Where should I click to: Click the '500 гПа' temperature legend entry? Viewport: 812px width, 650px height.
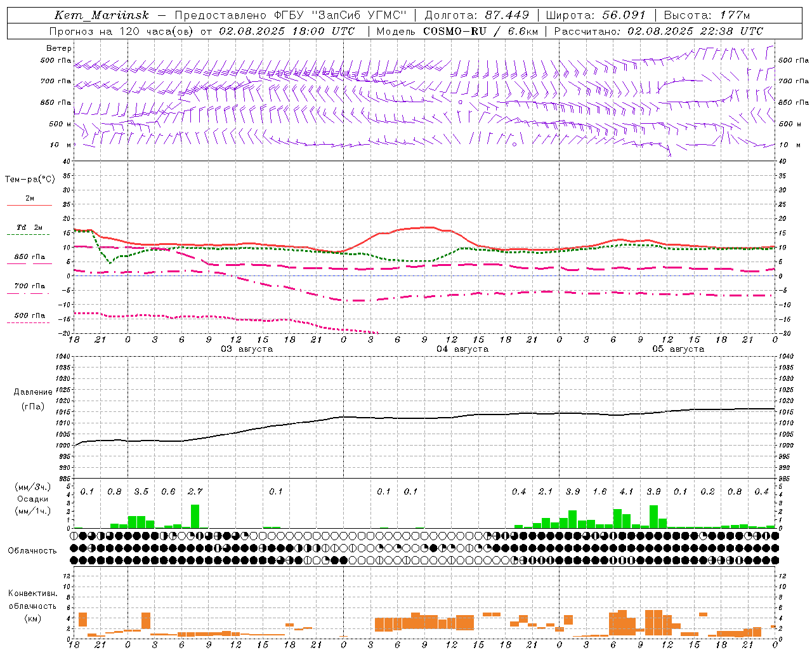pyautogui.click(x=29, y=318)
